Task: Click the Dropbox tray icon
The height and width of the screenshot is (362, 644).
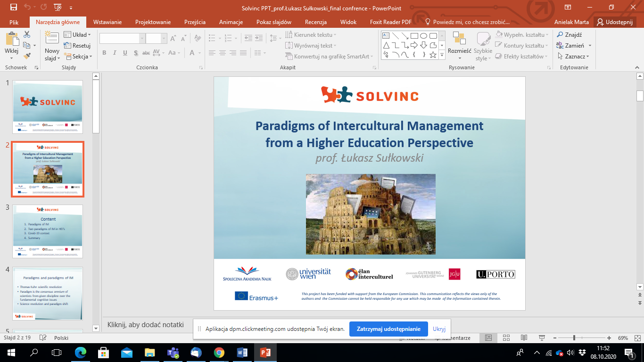Action: pos(582,353)
